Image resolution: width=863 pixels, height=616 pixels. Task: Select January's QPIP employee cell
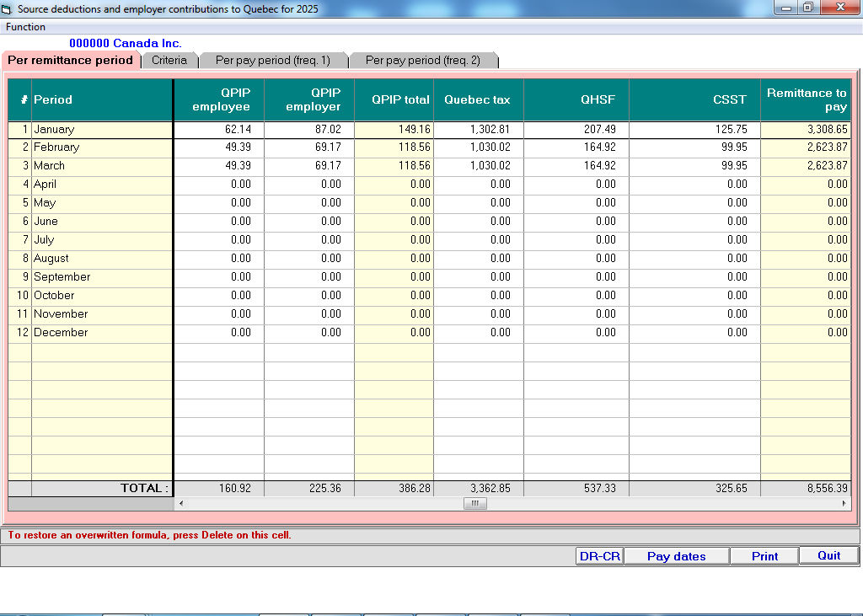click(x=219, y=130)
